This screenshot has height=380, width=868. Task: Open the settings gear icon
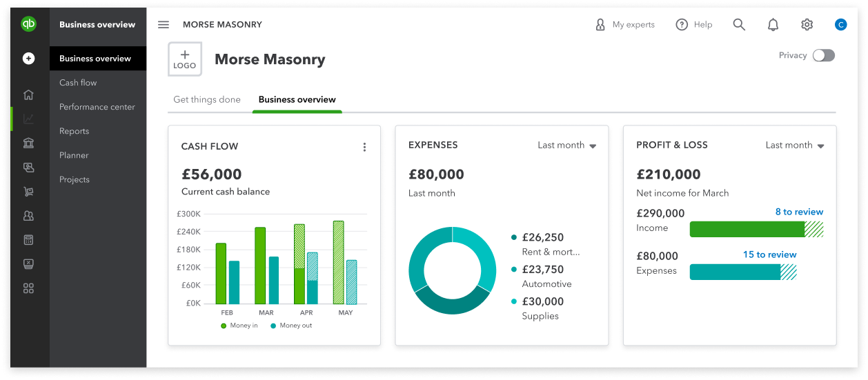coord(807,25)
